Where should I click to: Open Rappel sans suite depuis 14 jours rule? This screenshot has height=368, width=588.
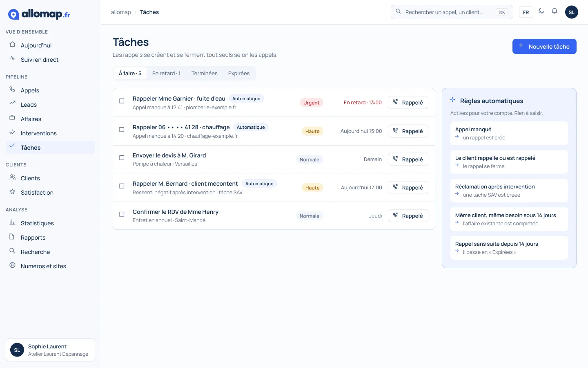coord(509,248)
